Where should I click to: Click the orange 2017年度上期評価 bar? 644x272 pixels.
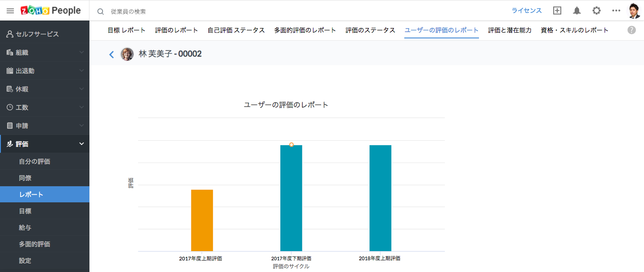pos(202,220)
